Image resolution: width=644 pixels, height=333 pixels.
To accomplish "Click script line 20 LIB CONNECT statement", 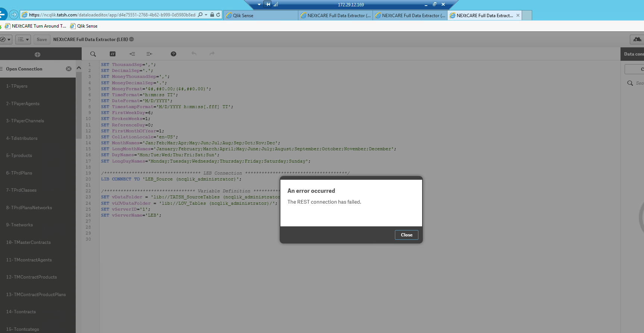I will pyautogui.click(x=171, y=179).
